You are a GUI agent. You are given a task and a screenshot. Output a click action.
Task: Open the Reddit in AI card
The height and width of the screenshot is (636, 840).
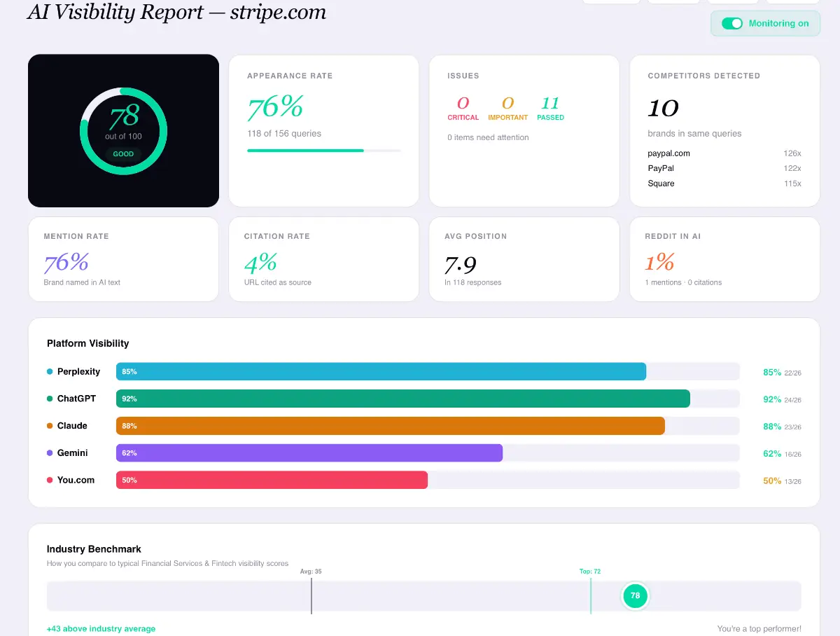pos(724,259)
